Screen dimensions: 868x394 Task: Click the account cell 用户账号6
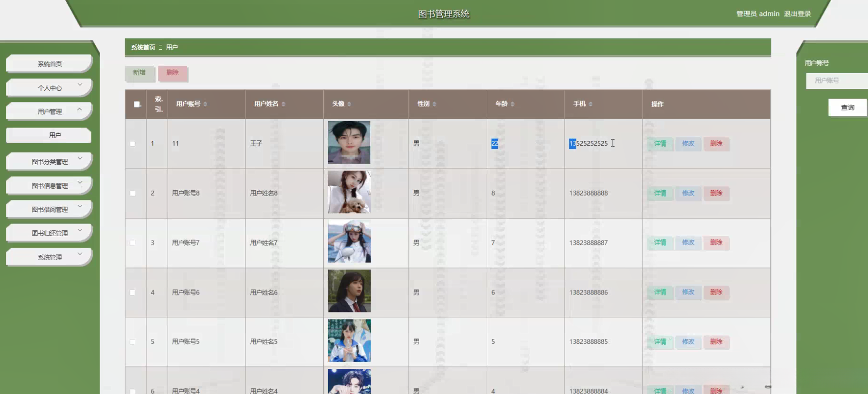click(186, 293)
